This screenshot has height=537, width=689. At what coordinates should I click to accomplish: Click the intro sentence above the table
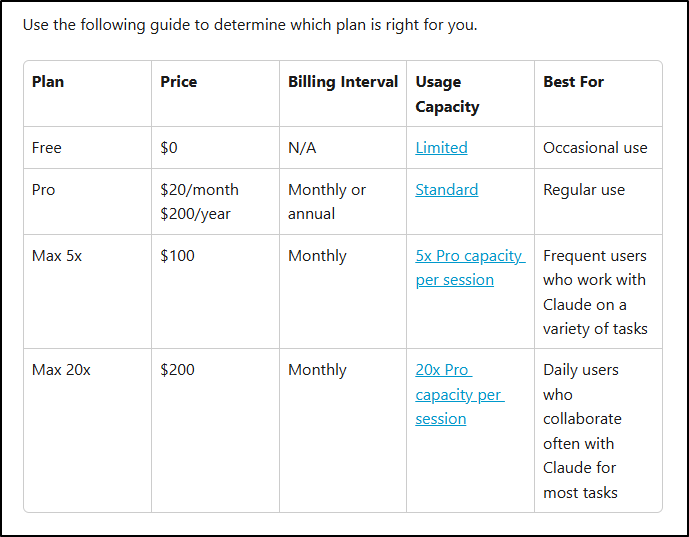(x=250, y=24)
